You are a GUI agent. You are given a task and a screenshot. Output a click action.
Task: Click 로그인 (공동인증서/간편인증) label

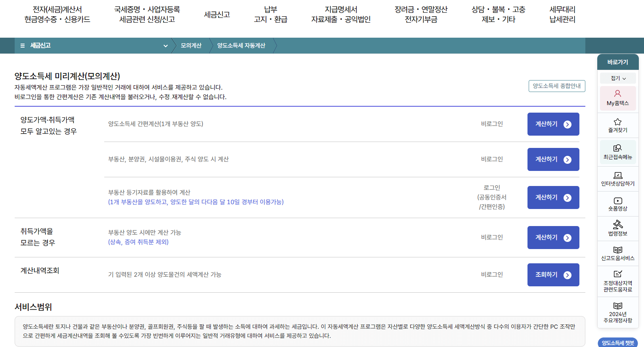[492, 197]
